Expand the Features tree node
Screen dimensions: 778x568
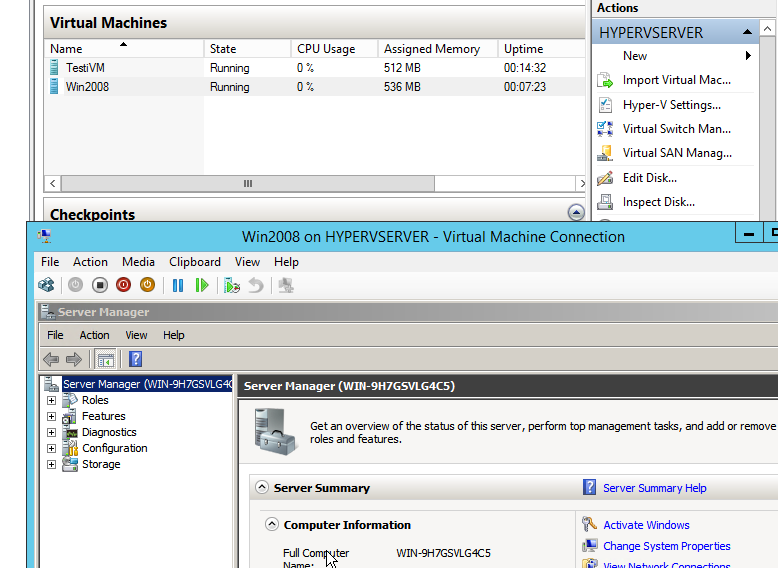(x=51, y=416)
